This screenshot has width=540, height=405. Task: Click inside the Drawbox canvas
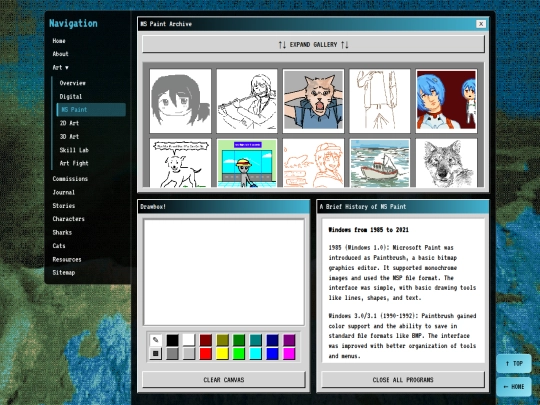tap(224, 272)
